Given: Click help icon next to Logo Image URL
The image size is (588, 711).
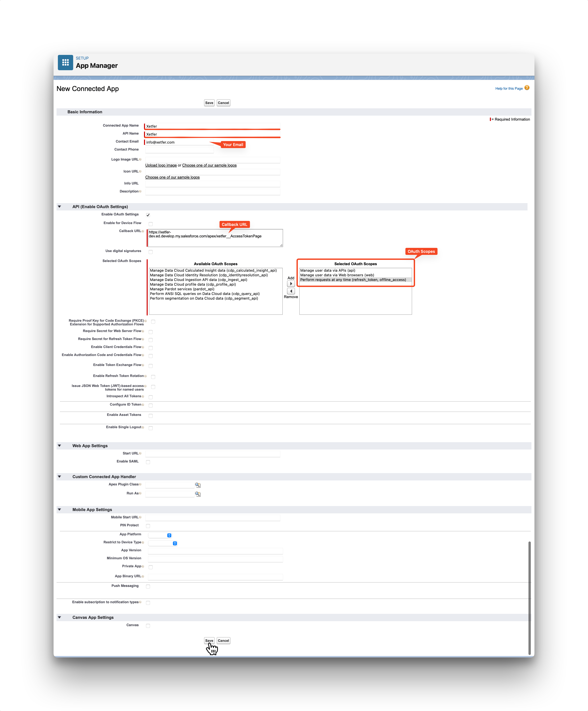Looking at the screenshot, I should 140,160.
